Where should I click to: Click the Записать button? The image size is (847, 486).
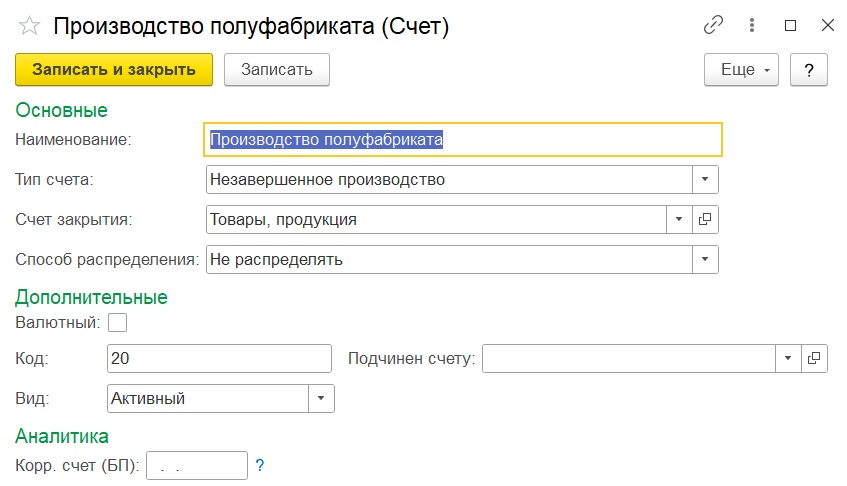click(277, 70)
